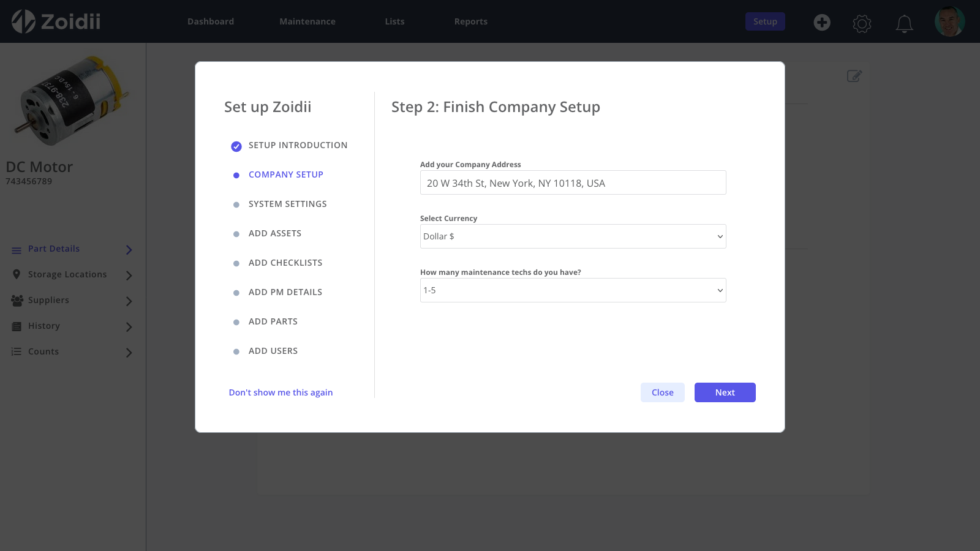Click the Setup Introduction completed checkmark
The image size is (980, 551).
click(236, 146)
